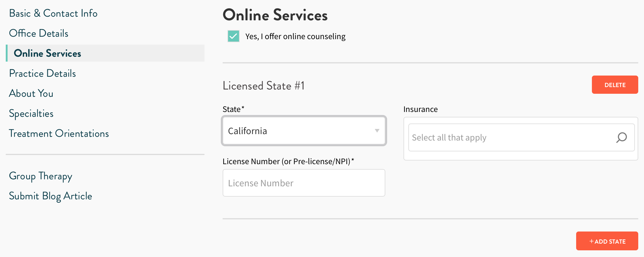Open Basic & Contact Info section

pos(53,13)
